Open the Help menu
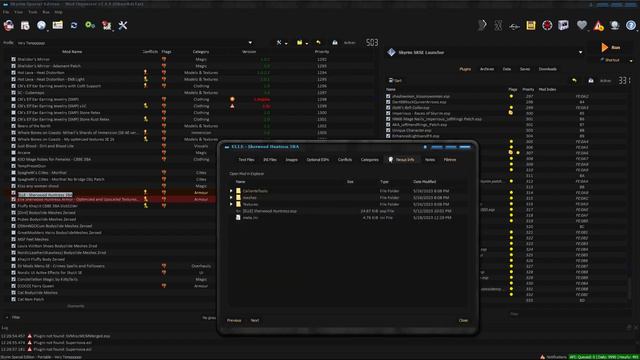This screenshot has width=640, height=360. [x=59, y=12]
